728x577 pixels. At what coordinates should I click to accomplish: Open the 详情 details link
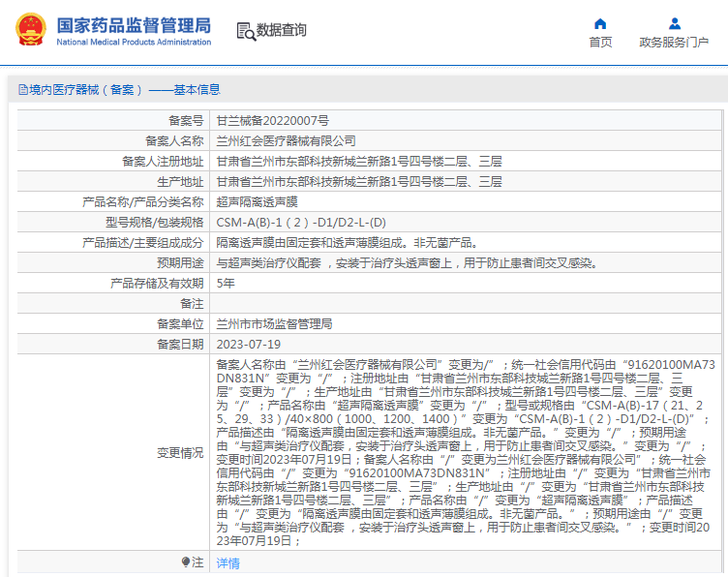(x=227, y=563)
